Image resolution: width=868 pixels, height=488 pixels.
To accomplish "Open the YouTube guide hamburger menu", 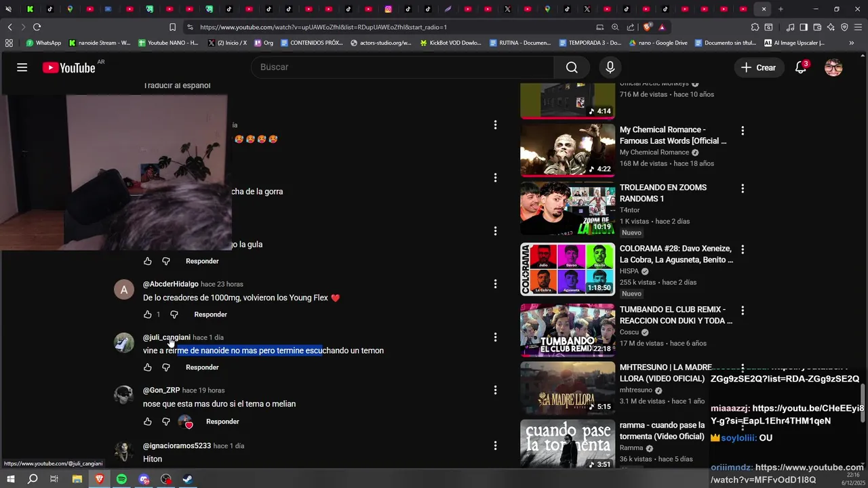I will pyautogui.click(x=22, y=67).
